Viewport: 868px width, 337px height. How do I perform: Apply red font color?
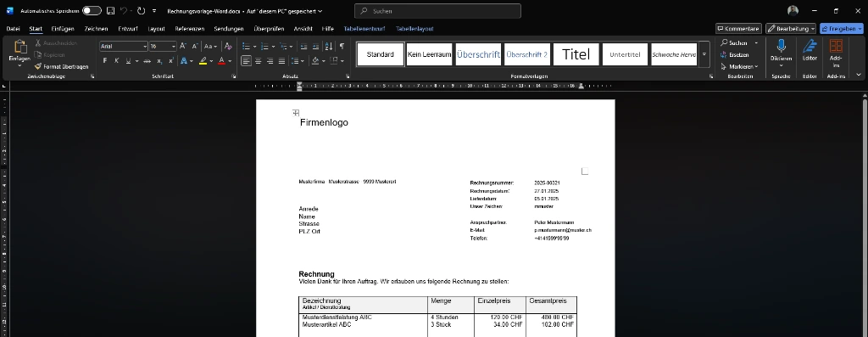[221, 61]
